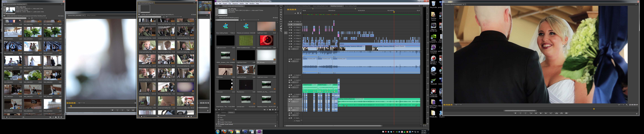Select the Pen tool
This screenshot has width=644, height=134.
point(281,26)
